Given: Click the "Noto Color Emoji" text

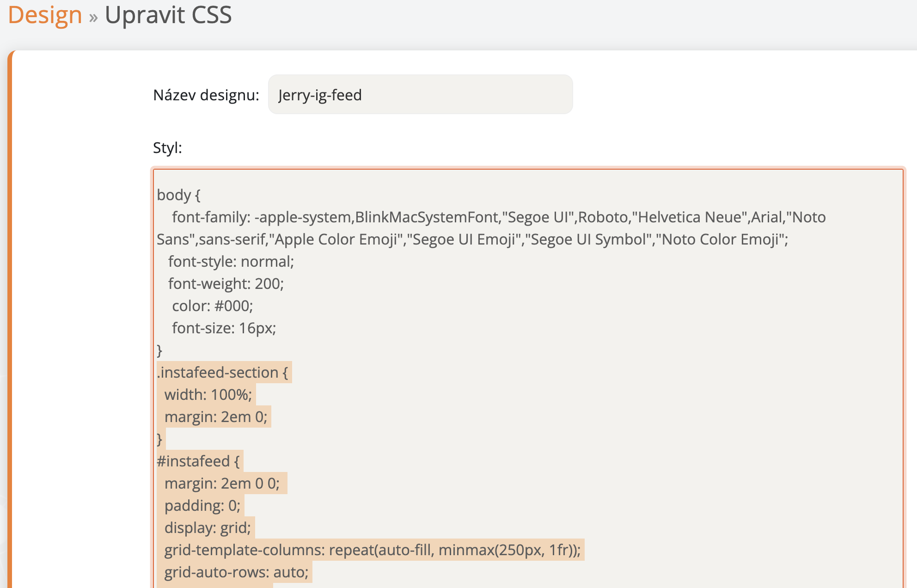Looking at the screenshot, I should point(720,239).
